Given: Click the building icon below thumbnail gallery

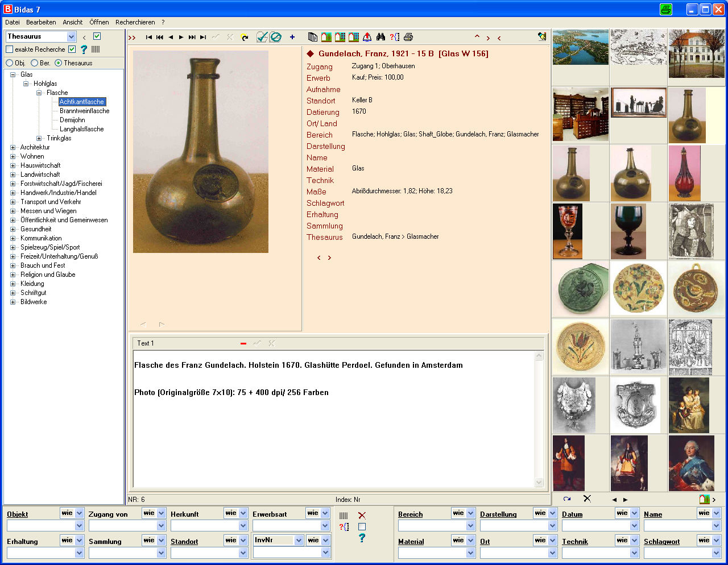Looking at the screenshot, I should 704,499.
